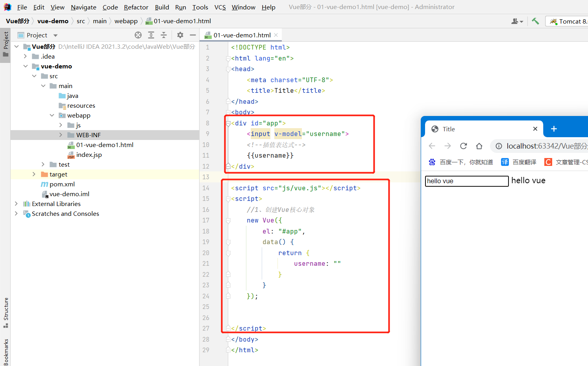Fold the script block at line 15
This screenshot has width=588, height=366.
click(228, 199)
